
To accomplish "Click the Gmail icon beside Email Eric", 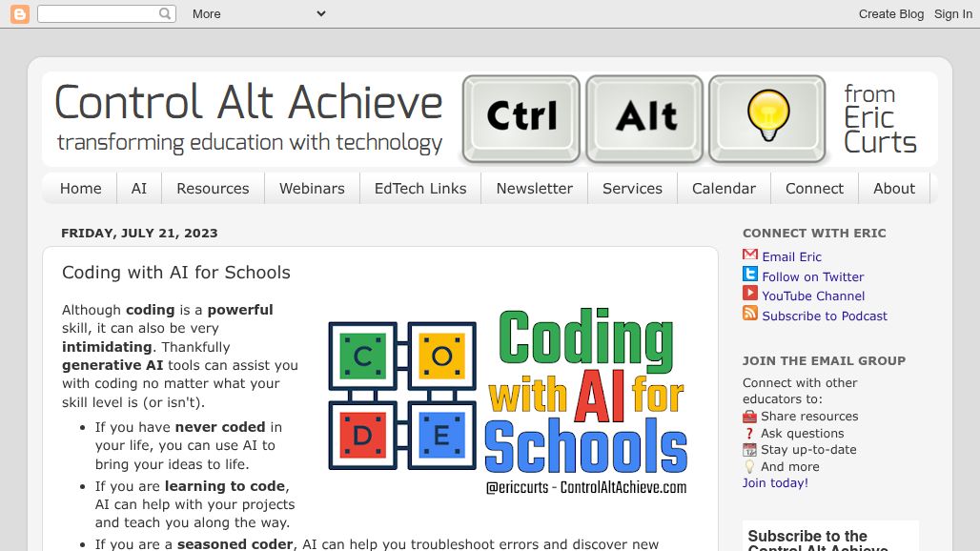I will pyautogui.click(x=750, y=255).
